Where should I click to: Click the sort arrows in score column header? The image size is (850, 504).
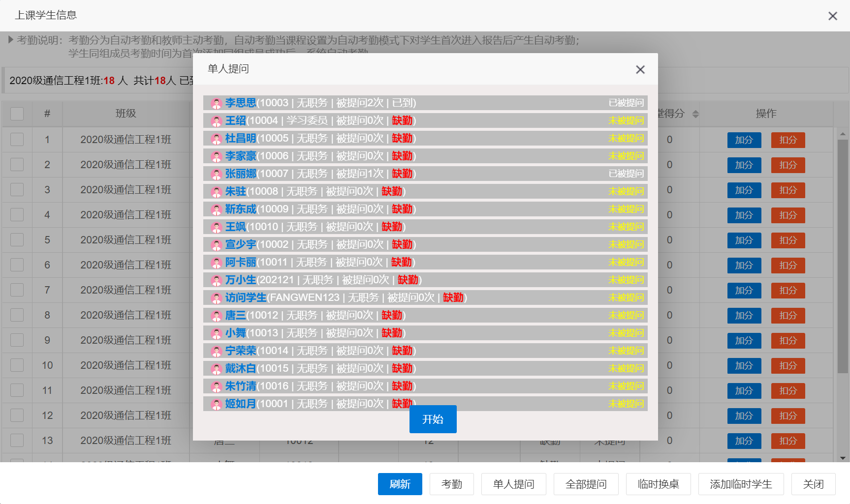(695, 114)
